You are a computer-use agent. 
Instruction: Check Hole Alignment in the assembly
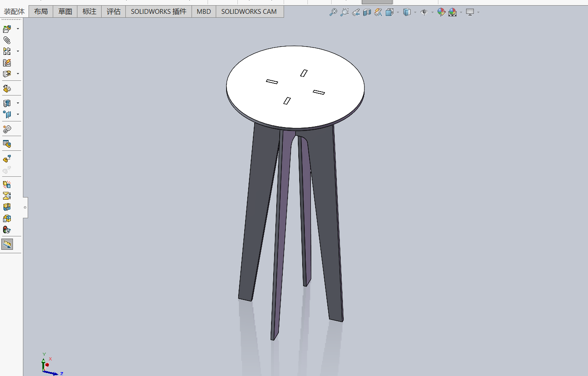(x=7, y=207)
